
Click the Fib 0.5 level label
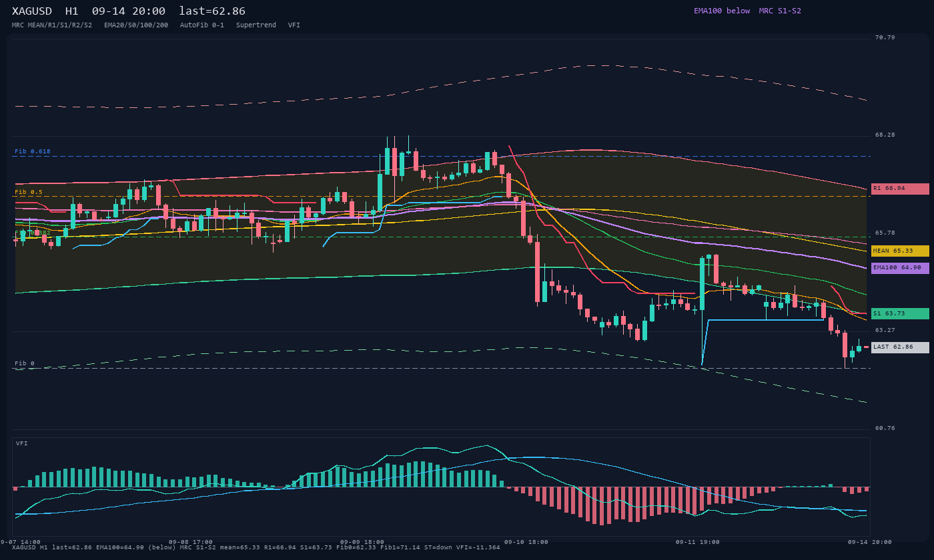pyautogui.click(x=29, y=192)
